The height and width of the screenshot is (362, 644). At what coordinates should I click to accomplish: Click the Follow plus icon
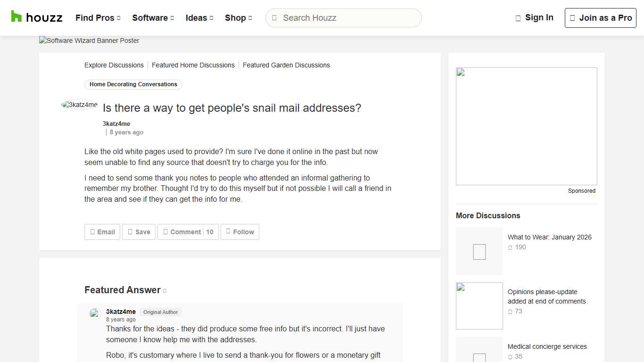(229, 231)
